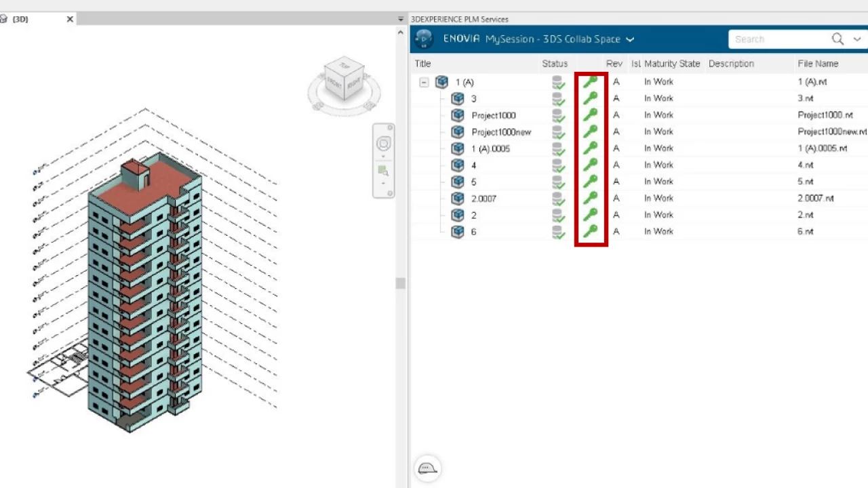
Task: Click the file name 1 (A).rvt
Action: (x=812, y=81)
